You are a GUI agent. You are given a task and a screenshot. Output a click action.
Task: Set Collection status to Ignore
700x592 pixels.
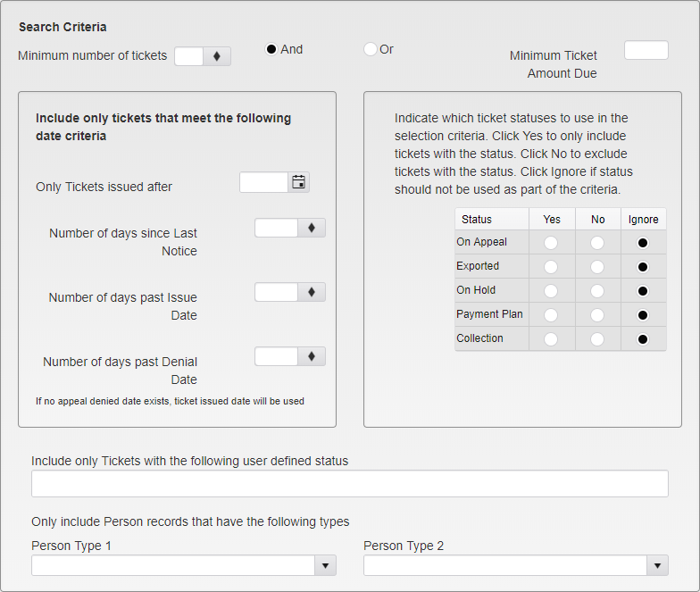tap(643, 339)
